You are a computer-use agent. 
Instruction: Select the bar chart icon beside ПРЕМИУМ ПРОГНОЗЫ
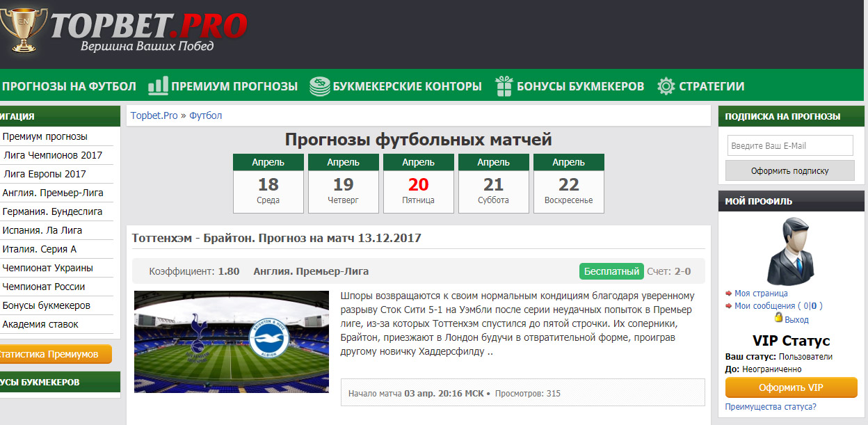pyautogui.click(x=159, y=85)
